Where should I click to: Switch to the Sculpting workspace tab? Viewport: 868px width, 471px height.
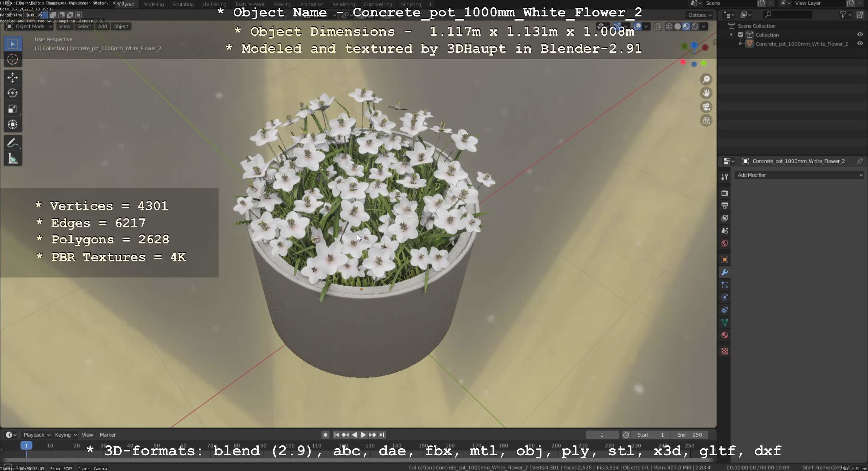point(183,4)
